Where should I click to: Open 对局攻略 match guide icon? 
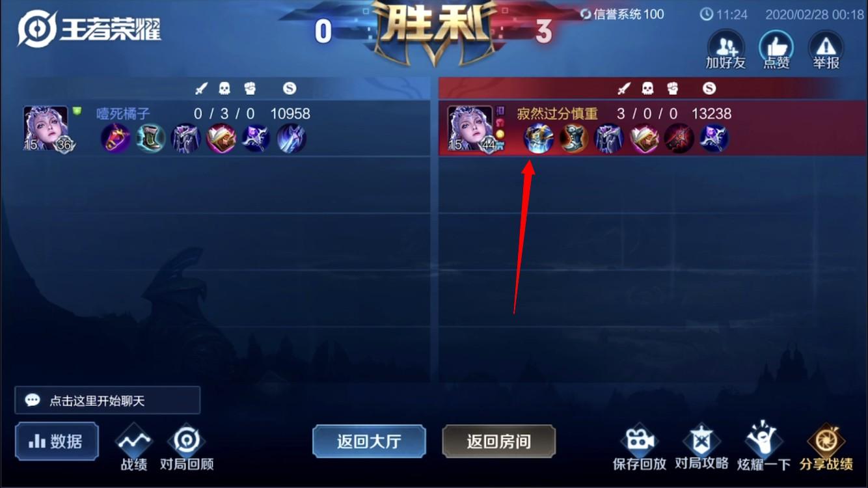pos(701,448)
